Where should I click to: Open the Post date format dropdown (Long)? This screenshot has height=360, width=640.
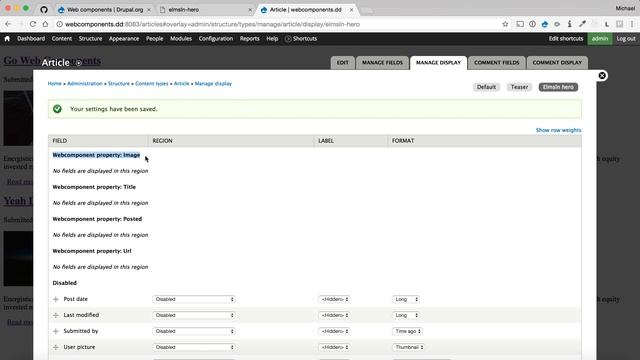pyautogui.click(x=406, y=299)
